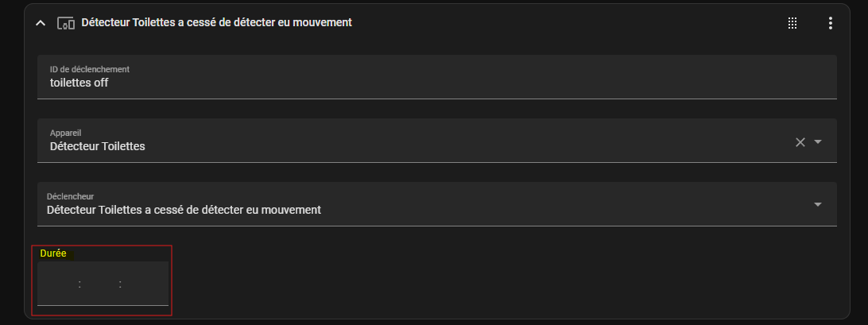Open the three-dot options menu
The image size is (868, 325).
pos(830,24)
